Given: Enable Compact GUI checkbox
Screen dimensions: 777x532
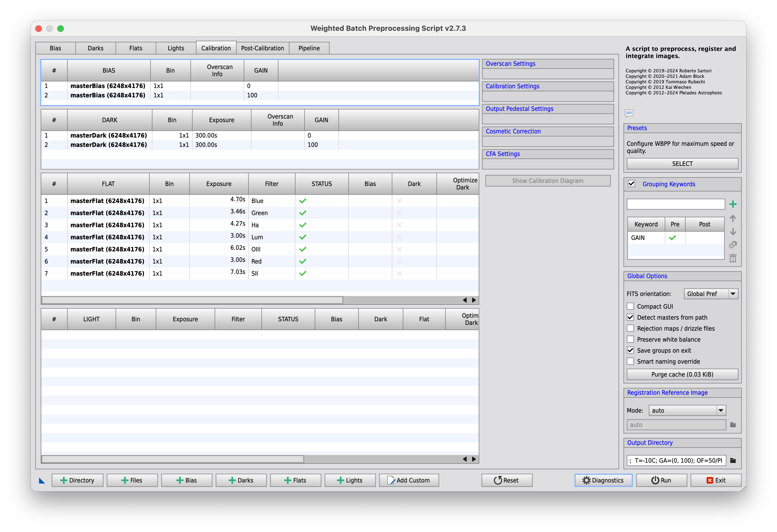Looking at the screenshot, I should pos(630,306).
